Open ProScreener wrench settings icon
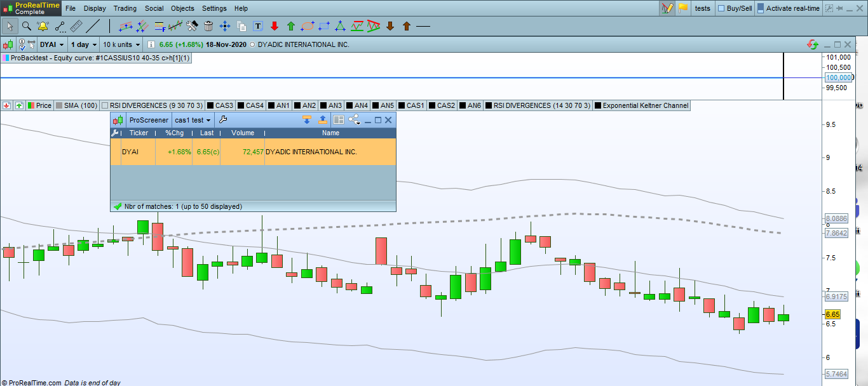Viewport: 868px width, 386px height. [222, 120]
